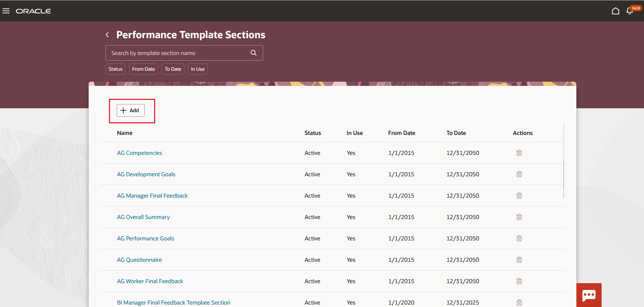The height and width of the screenshot is (307, 644).
Task: Open the Status filter chip
Action: point(115,69)
